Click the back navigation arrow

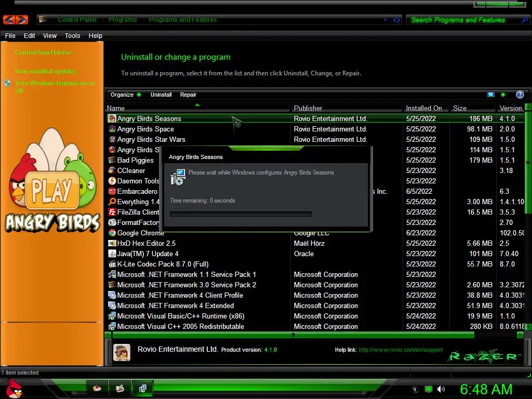9,20
